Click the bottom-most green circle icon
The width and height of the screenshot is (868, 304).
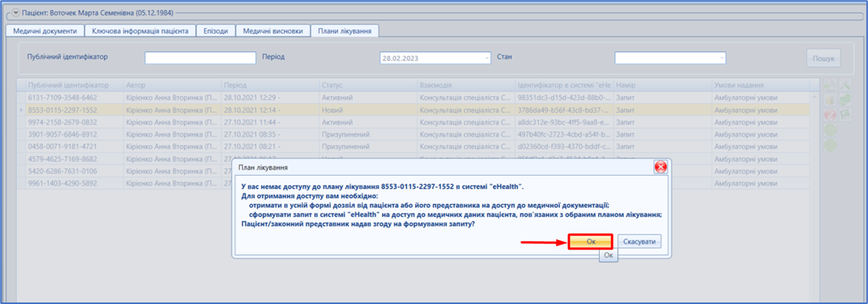tap(830, 146)
